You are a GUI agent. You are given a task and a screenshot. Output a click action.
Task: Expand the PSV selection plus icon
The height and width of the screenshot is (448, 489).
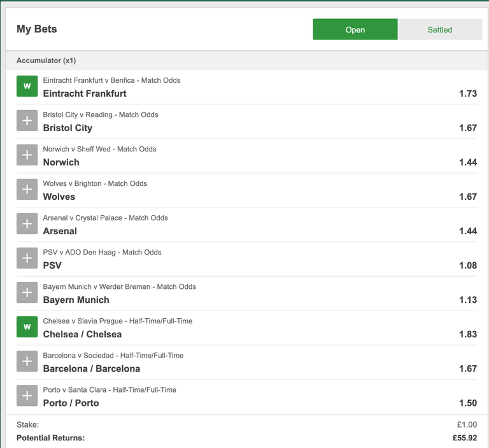(27, 258)
